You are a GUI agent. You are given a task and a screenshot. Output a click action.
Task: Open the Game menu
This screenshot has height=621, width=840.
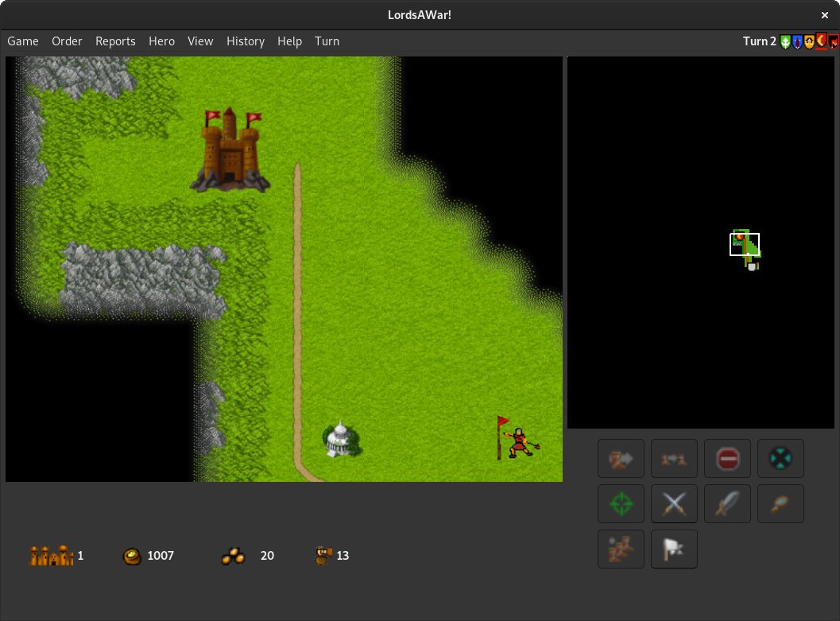(x=23, y=41)
